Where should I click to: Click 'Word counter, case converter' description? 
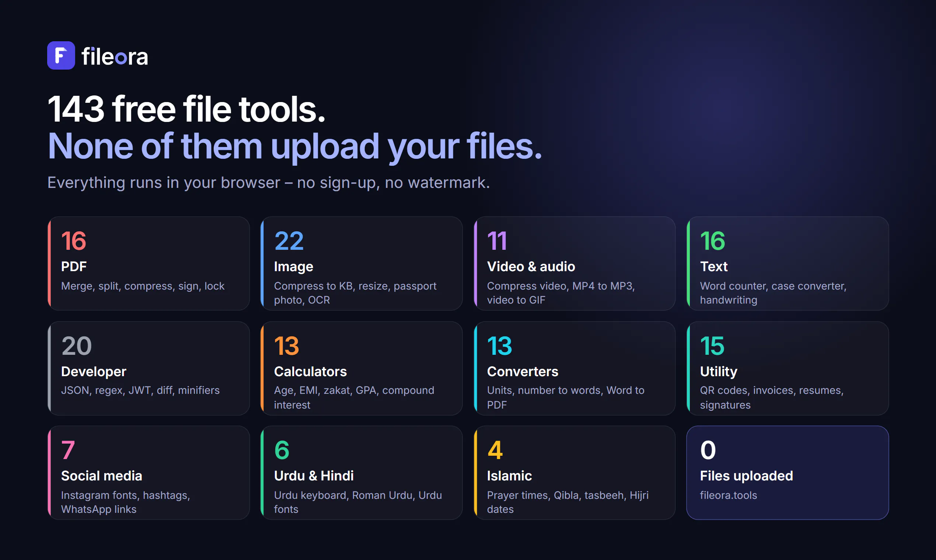773,293
